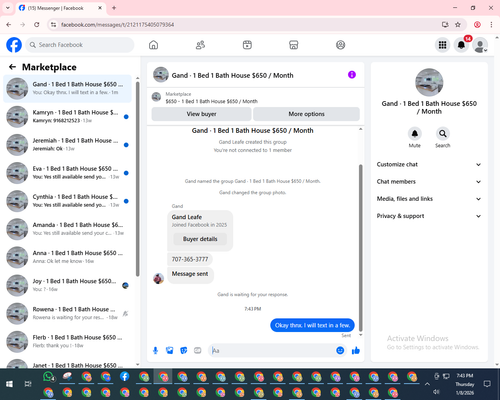This screenshot has width=500, height=400.
Task: Open the Eva conversation
Action: [x=67, y=173]
